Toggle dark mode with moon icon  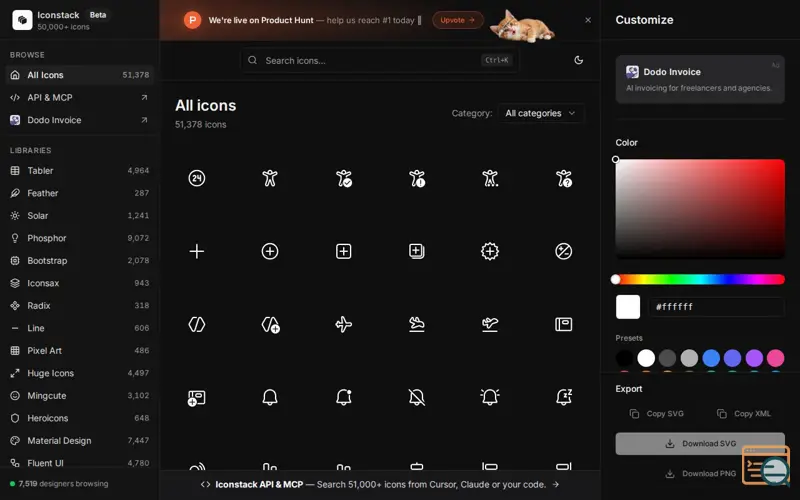click(578, 60)
